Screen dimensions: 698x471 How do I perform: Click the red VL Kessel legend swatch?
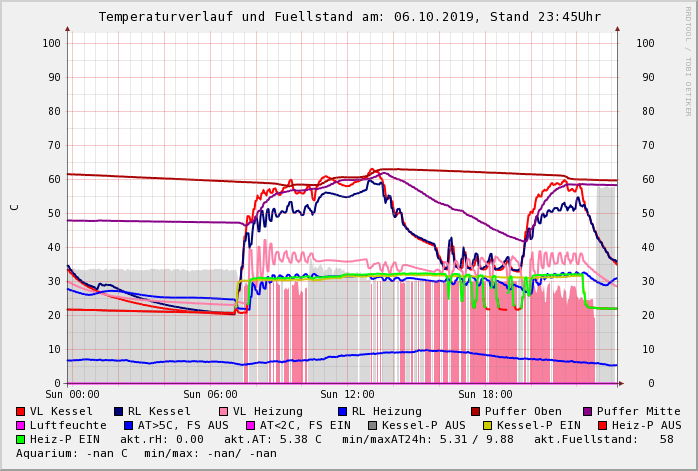tap(21, 411)
